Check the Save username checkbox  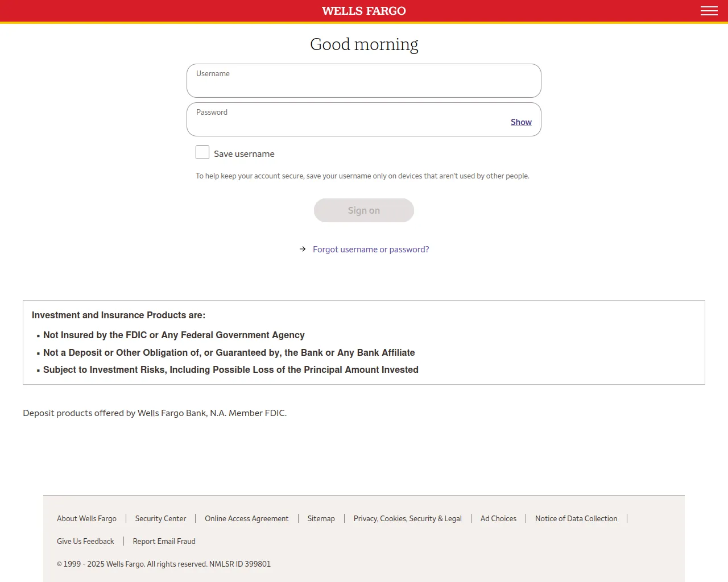[202, 152]
